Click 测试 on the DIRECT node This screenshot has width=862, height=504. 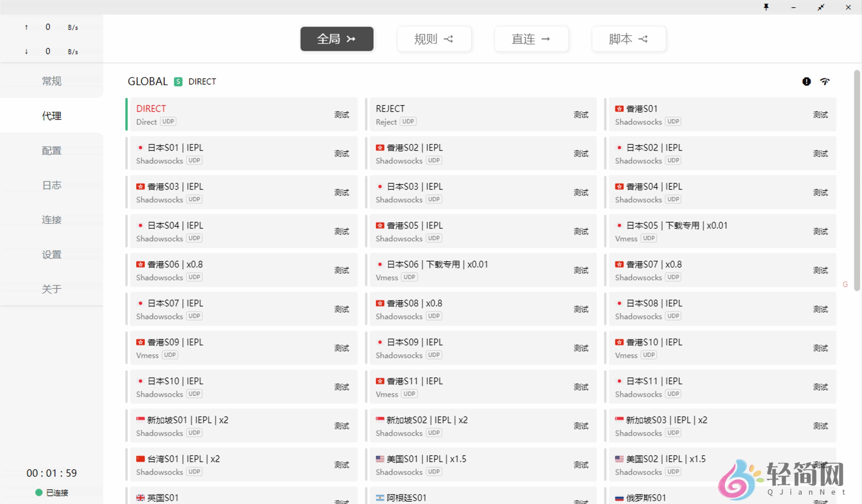[x=341, y=115]
